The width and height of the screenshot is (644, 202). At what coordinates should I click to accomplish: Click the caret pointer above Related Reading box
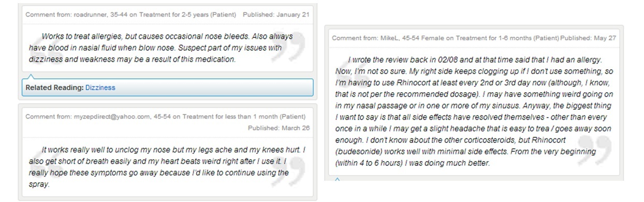(x=31, y=77)
